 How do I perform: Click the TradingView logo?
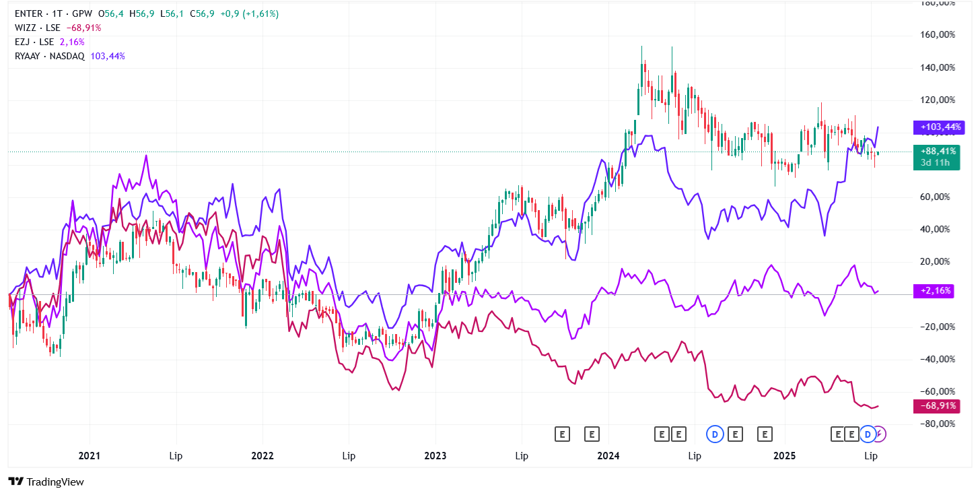coord(46,482)
